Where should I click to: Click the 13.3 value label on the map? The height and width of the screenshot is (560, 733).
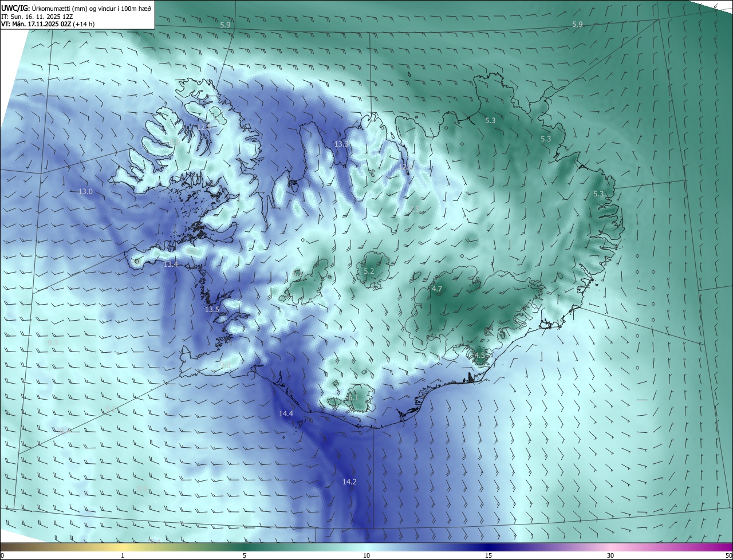tap(342, 144)
